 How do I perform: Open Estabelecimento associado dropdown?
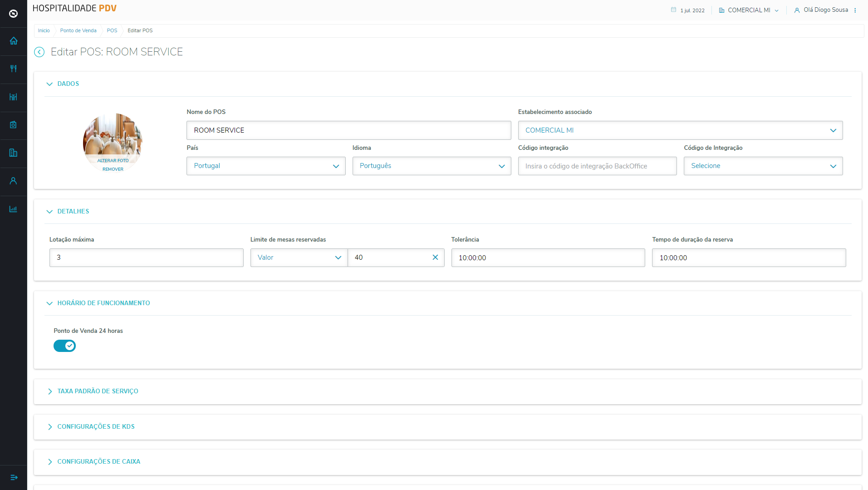click(680, 130)
